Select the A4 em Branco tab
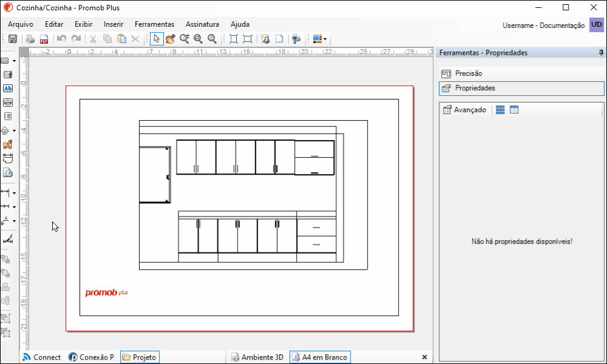This screenshot has width=607, height=364. tap(320, 357)
